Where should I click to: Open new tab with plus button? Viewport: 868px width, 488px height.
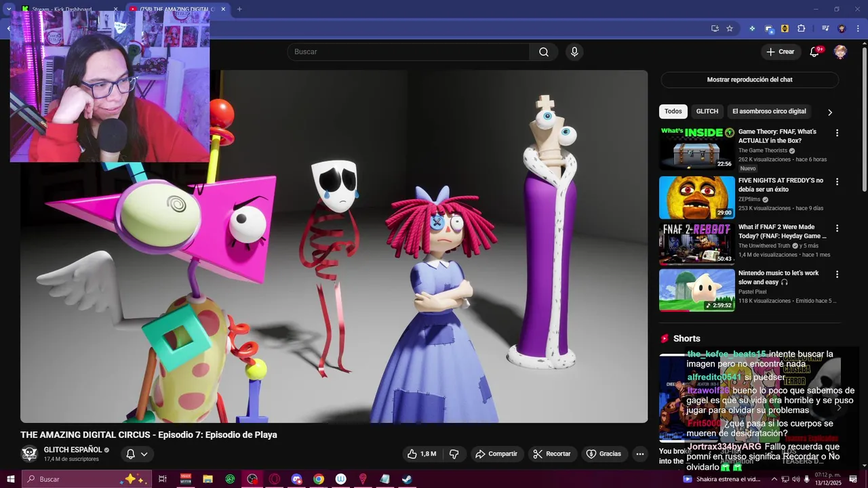point(239,9)
